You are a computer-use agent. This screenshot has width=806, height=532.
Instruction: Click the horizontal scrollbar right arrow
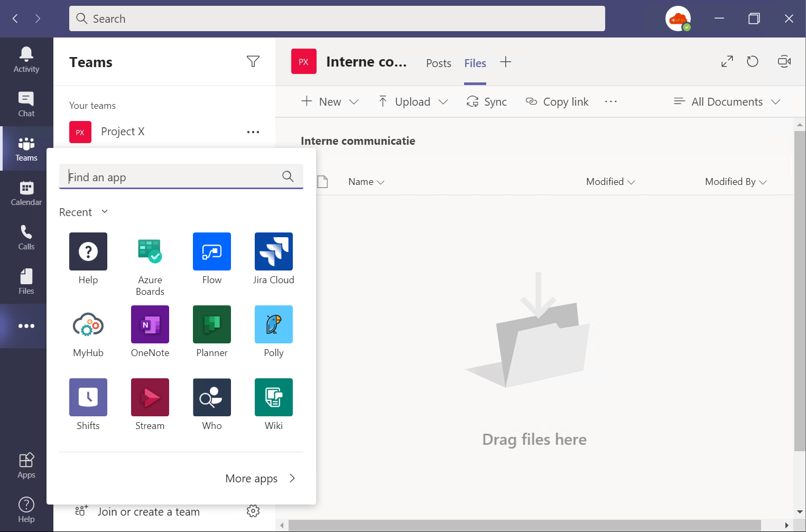[786, 525]
